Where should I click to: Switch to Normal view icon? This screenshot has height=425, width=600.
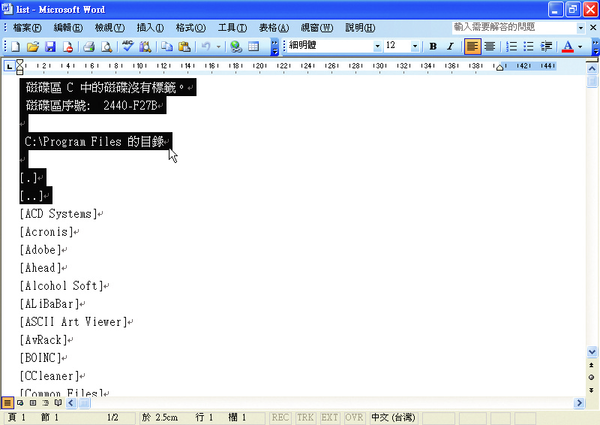7,403
